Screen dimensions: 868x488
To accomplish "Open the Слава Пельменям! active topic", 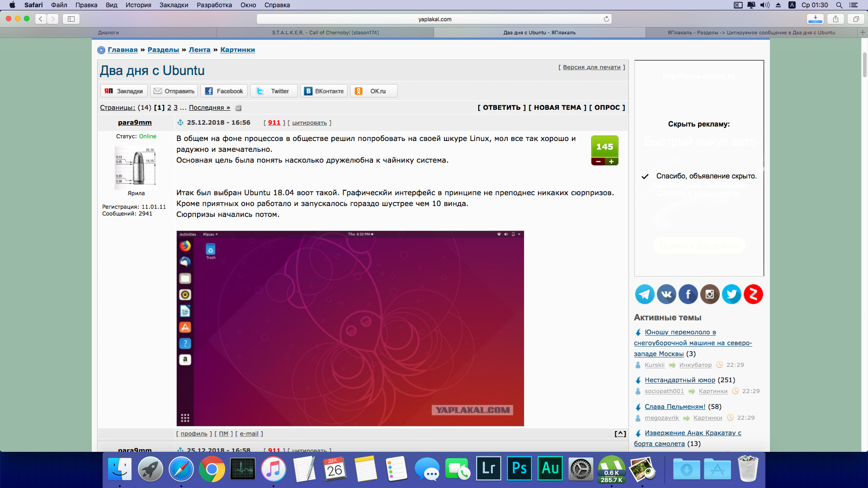I will click(x=675, y=407).
